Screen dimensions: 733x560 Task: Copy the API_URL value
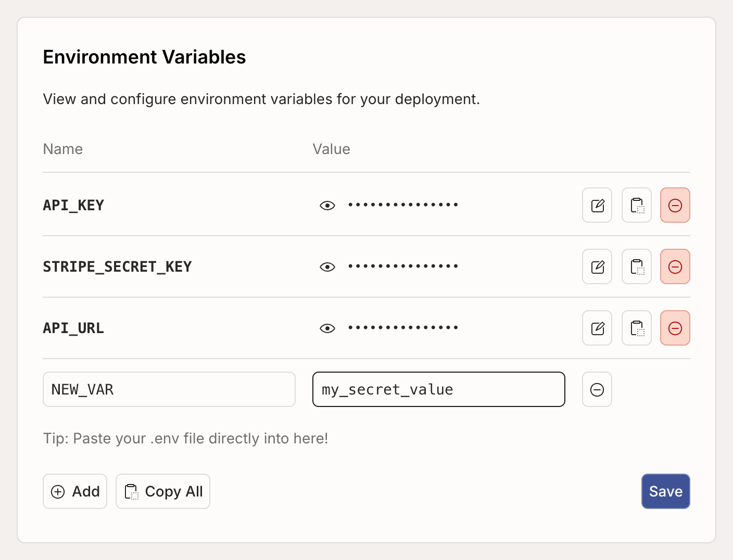(x=637, y=328)
